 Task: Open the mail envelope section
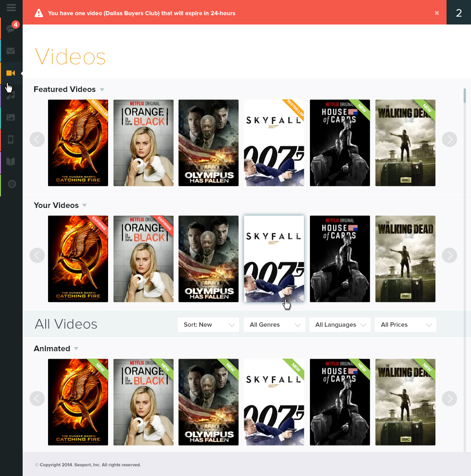(x=11, y=51)
